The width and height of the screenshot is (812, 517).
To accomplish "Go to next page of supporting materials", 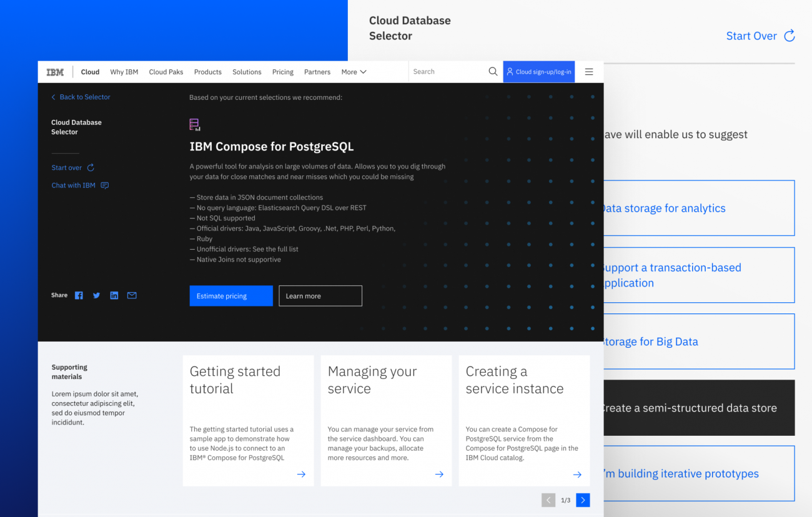I will [x=583, y=500].
